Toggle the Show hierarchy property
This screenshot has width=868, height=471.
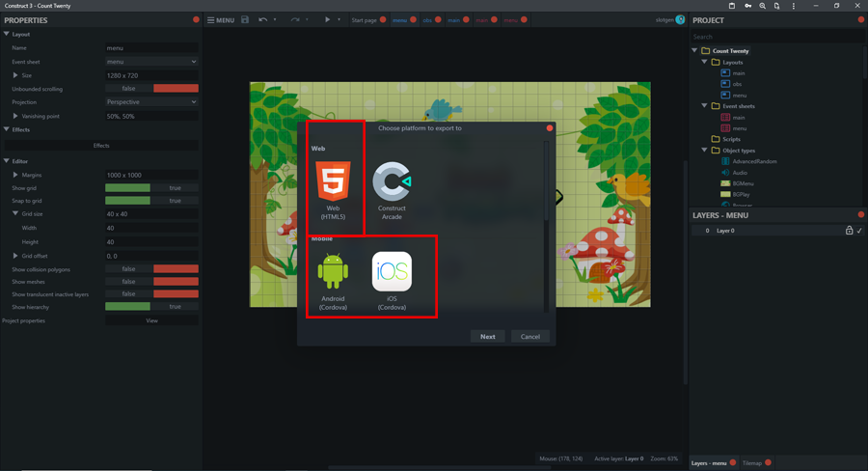151,306
